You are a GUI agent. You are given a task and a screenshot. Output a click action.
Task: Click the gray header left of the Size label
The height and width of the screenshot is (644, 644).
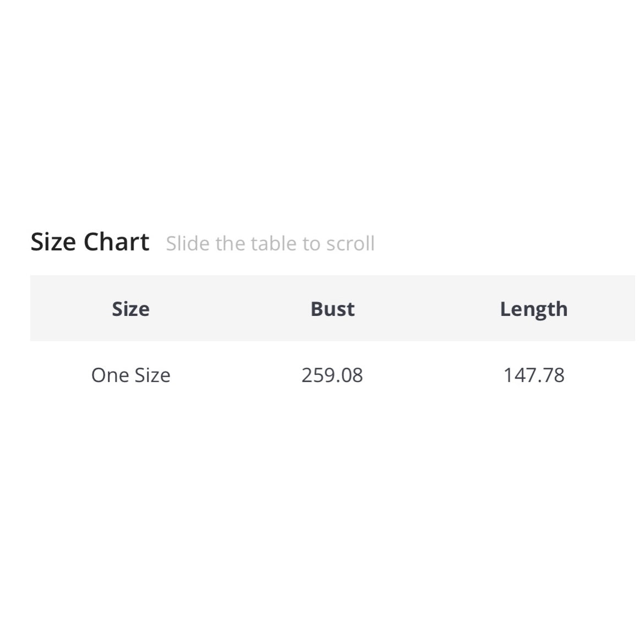66,309
